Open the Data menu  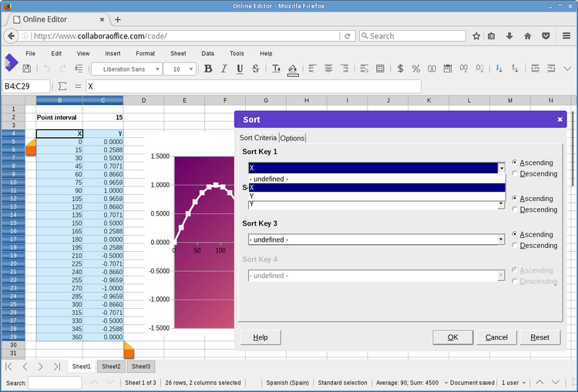pyautogui.click(x=208, y=54)
